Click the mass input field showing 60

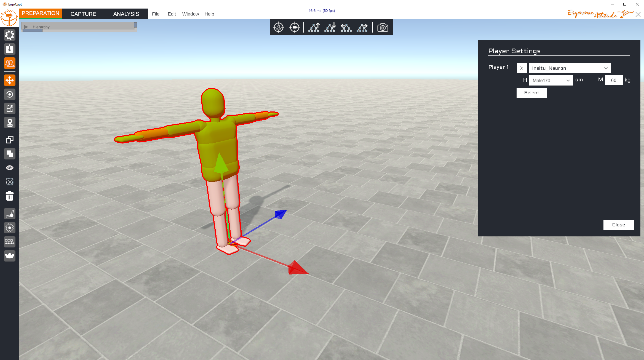pyautogui.click(x=614, y=80)
